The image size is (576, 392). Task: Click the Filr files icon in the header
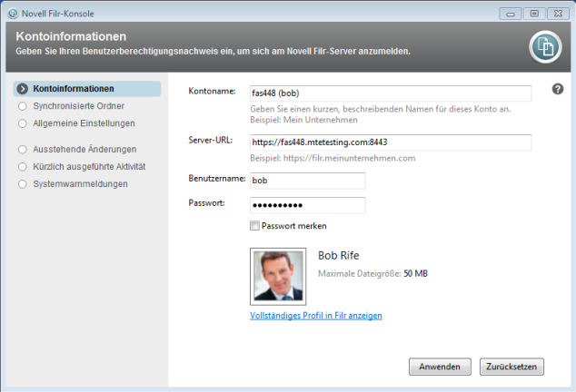click(x=545, y=47)
